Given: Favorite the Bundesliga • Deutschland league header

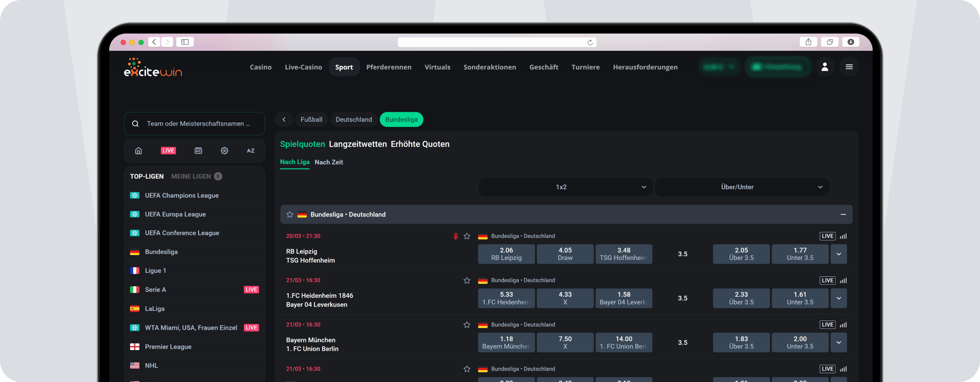Looking at the screenshot, I should [x=290, y=214].
